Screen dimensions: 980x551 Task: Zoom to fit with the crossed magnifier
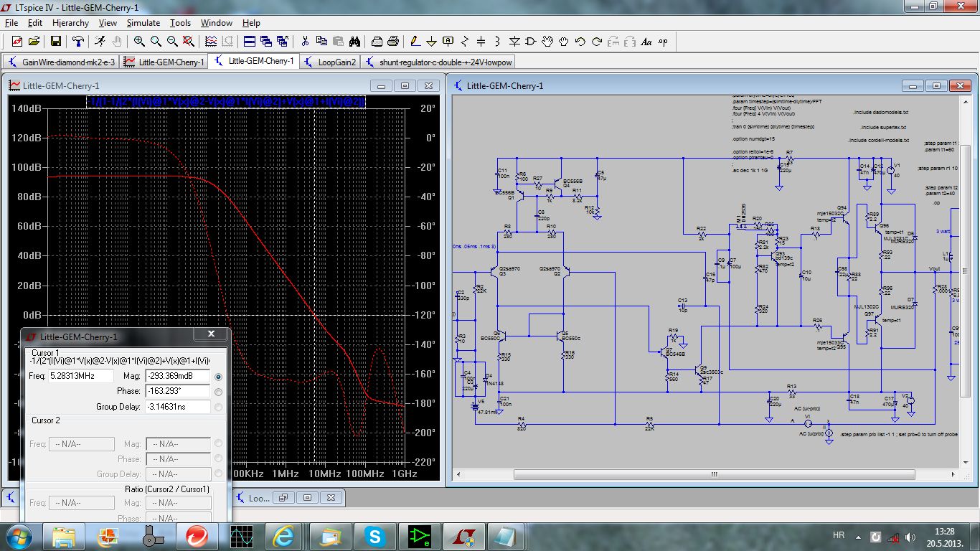click(189, 42)
